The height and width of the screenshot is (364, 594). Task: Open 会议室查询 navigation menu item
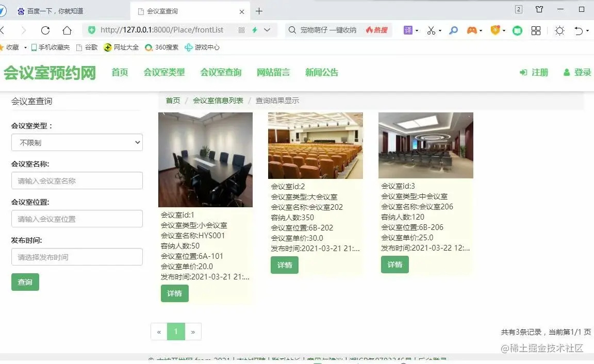click(x=221, y=72)
